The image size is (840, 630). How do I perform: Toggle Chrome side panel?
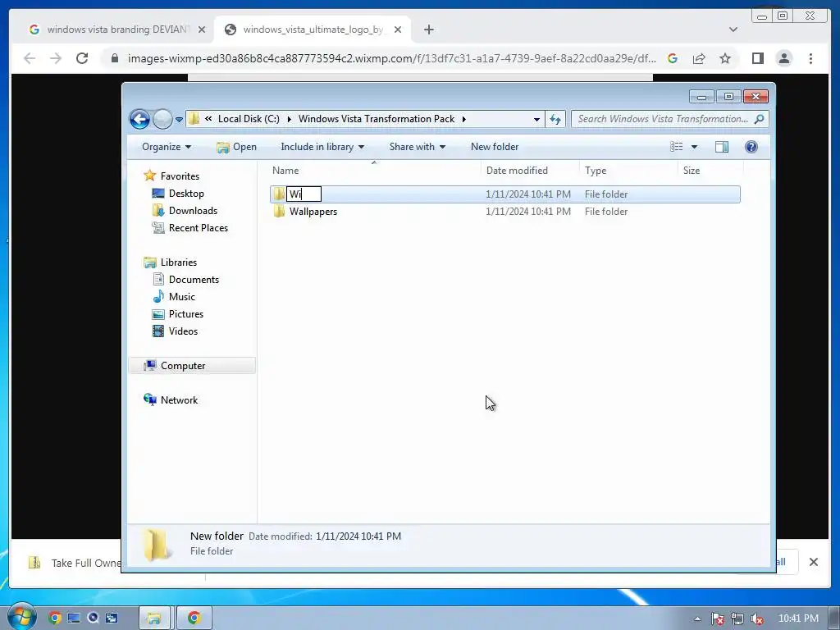coord(757,58)
